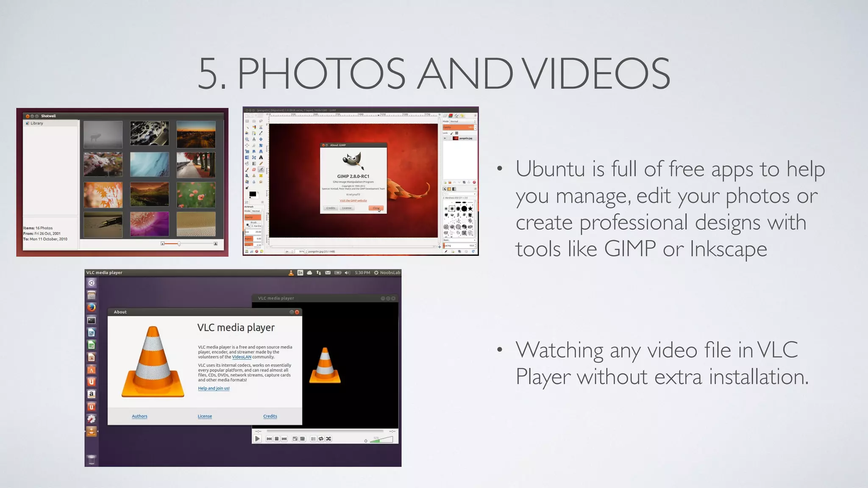
Task: Open Terminal from the Ubuntu launcher
Action: [x=92, y=320]
